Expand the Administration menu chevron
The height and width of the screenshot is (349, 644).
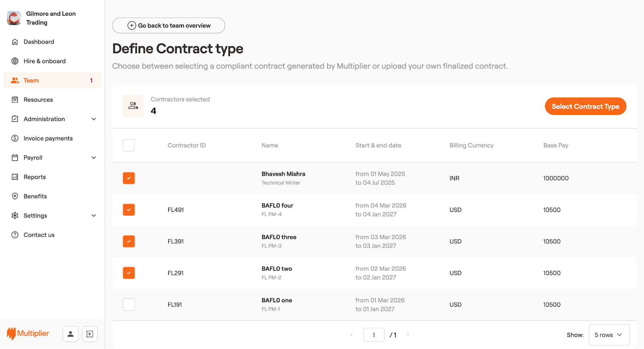click(94, 119)
